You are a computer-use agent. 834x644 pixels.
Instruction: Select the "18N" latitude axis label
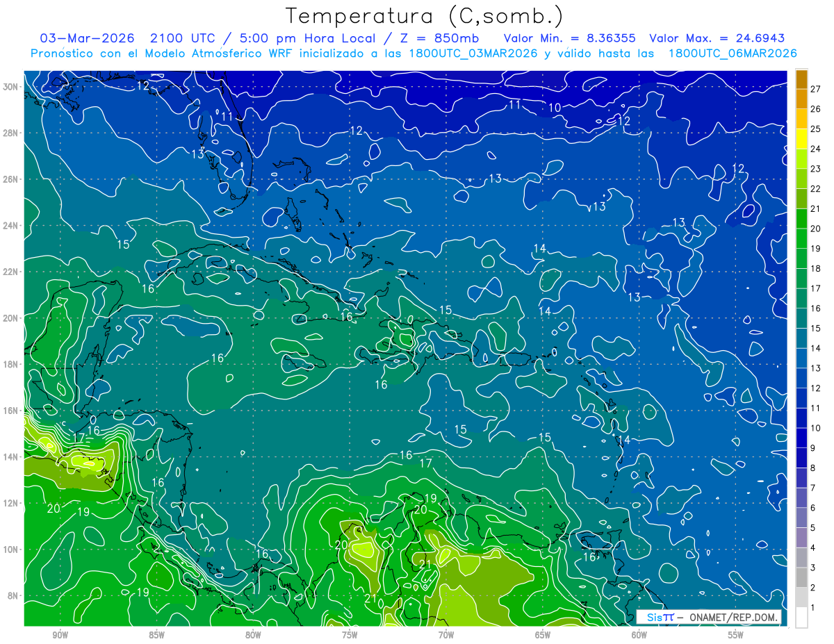[x=11, y=364]
